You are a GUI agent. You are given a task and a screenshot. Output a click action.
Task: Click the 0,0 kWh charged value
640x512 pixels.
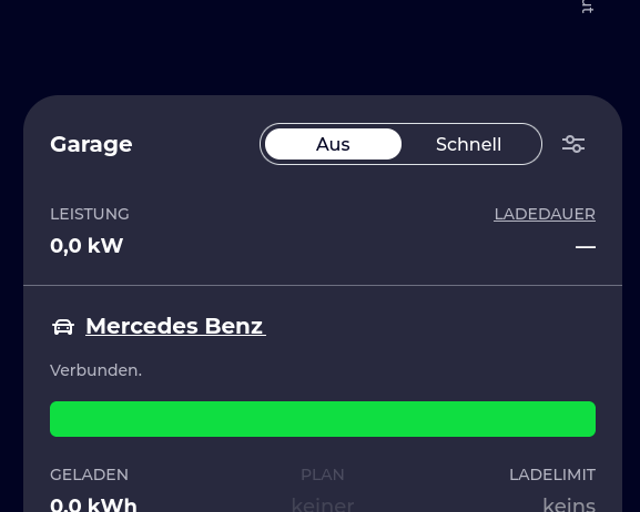(x=93, y=505)
